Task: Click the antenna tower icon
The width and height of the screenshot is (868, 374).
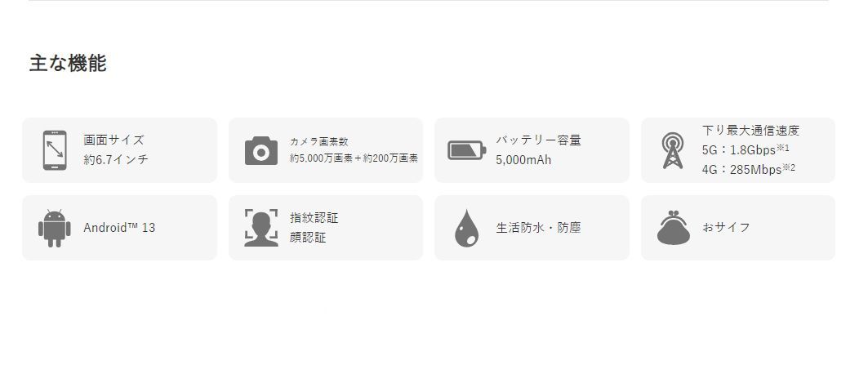Action: pos(673,150)
